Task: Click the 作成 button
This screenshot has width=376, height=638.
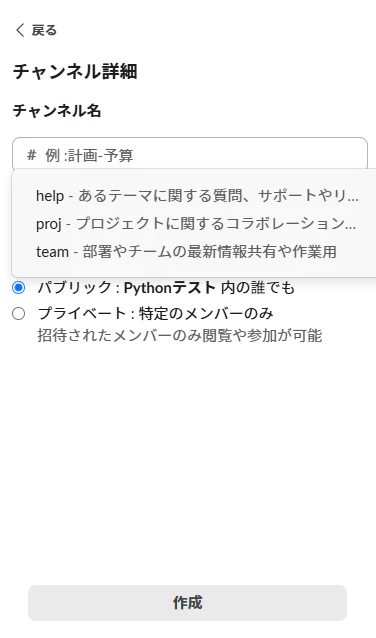Action: 187,603
